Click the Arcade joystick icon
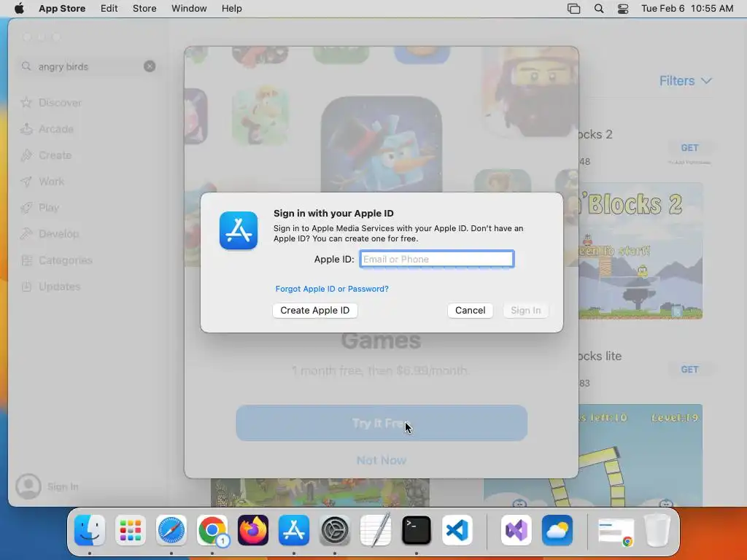This screenshot has height=560, width=747. tap(27, 128)
